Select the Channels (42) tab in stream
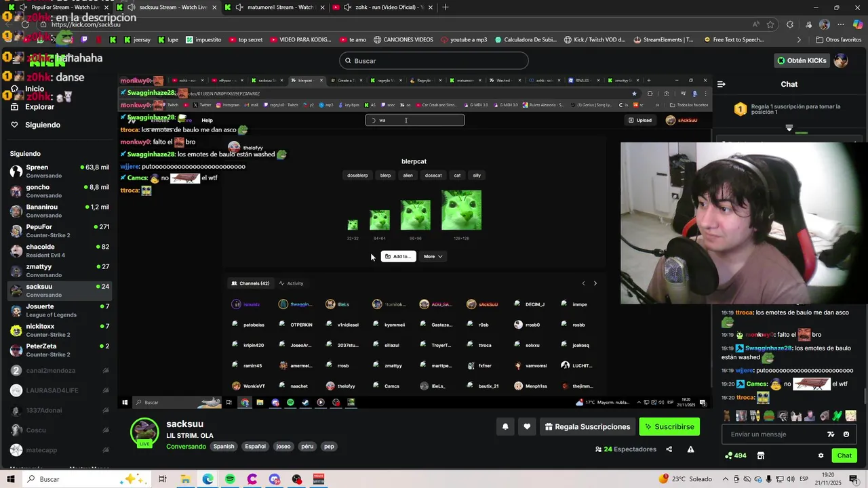Screen dimensions: 868x488 click(250, 283)
